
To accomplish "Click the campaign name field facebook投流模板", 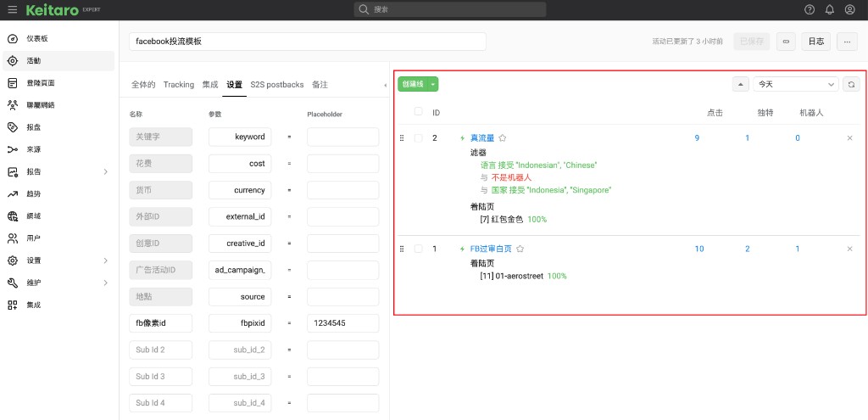I will tap(308, 42).
